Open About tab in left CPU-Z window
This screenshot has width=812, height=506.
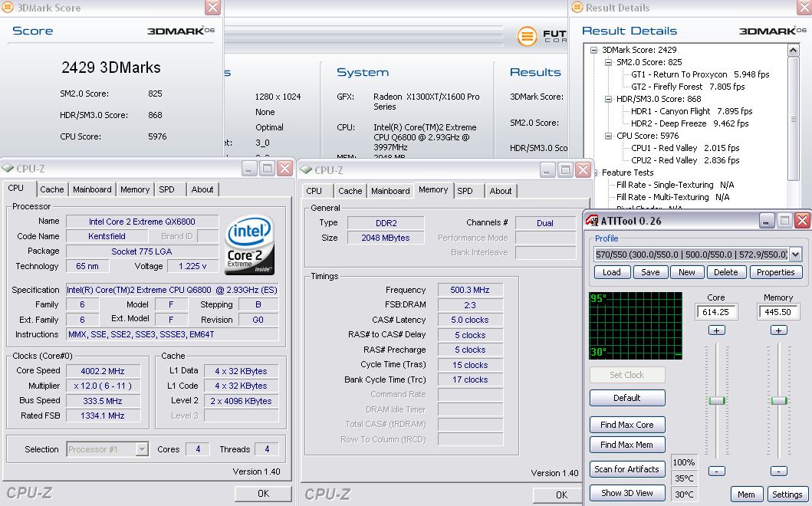tap(202, 189)
